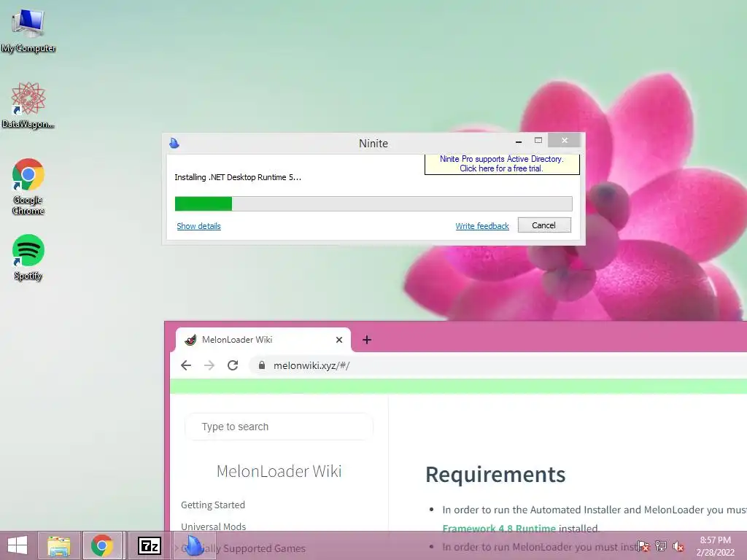
Task: Switch to Ninite taskbar icon
Action: click(x=193, y=545)
